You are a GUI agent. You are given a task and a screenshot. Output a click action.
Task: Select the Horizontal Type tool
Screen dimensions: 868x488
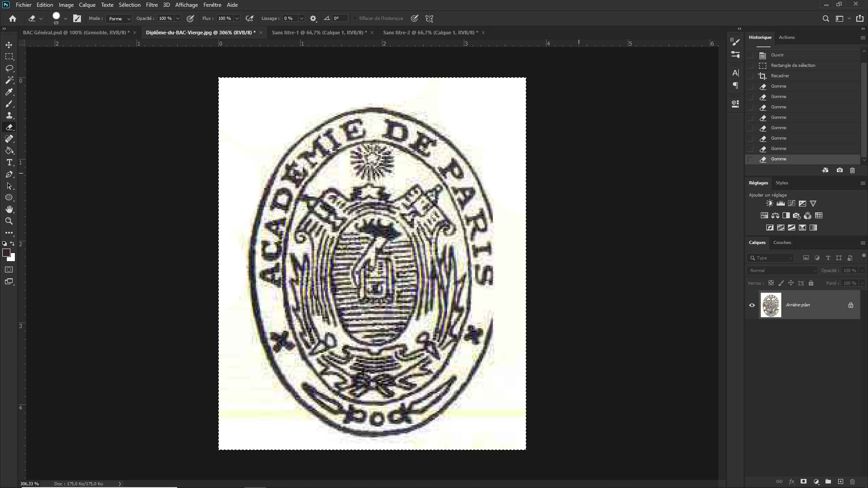tap(9, 162)
